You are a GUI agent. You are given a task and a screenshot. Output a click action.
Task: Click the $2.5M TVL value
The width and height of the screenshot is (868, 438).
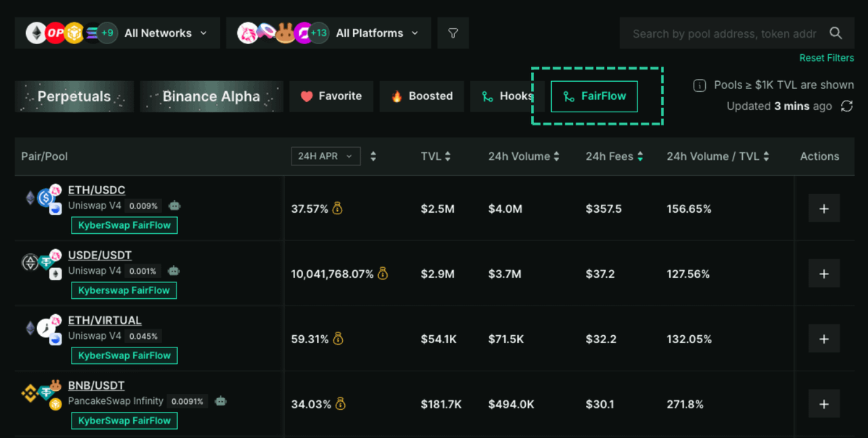coord(438,209)
